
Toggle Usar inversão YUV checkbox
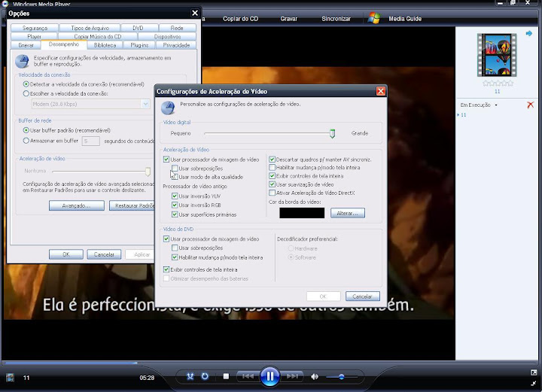pos(175,196)
